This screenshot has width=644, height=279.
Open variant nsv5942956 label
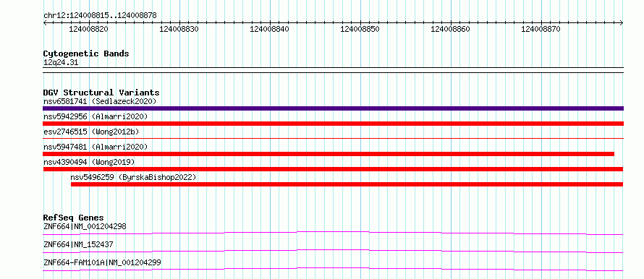(x=65, y=116)
